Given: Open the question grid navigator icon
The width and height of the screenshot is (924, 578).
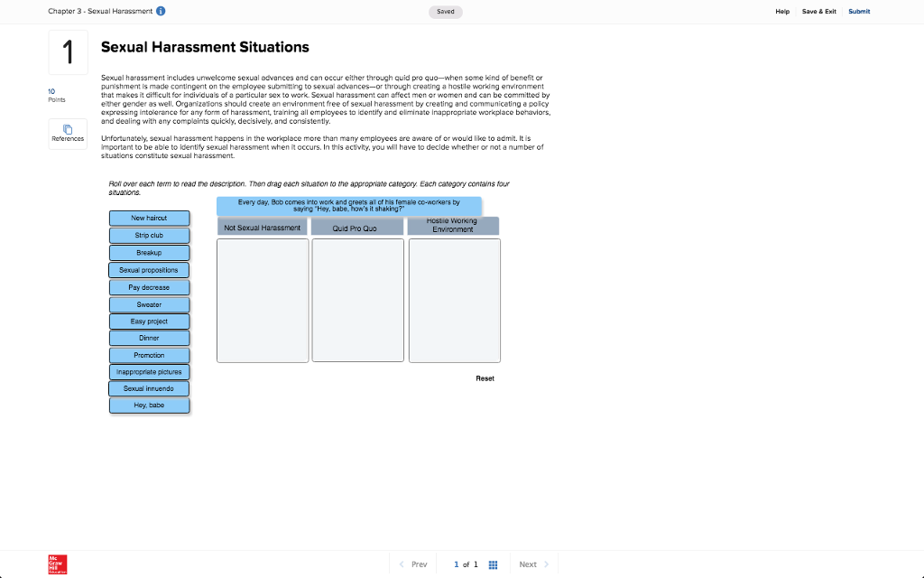Looking at the screenshot, I should [494, 564].
